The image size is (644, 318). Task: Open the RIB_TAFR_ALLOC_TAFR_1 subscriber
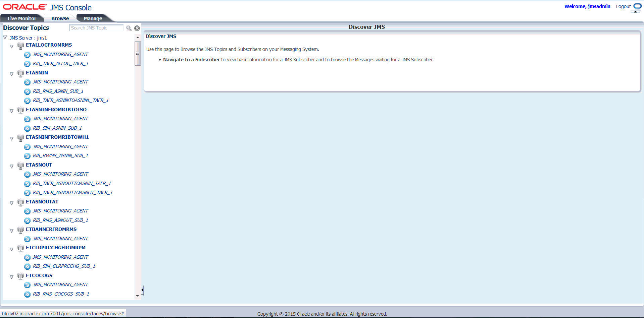pyautogui.click(x=61, y=64)
